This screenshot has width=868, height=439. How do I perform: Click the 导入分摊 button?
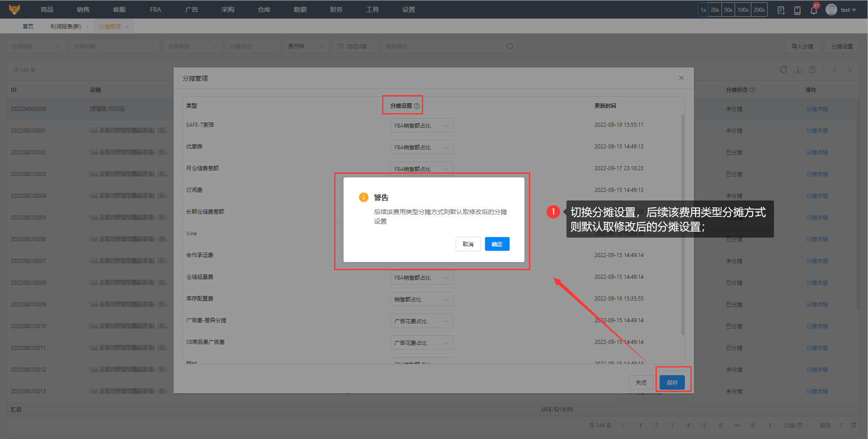[x=802, y=46]
